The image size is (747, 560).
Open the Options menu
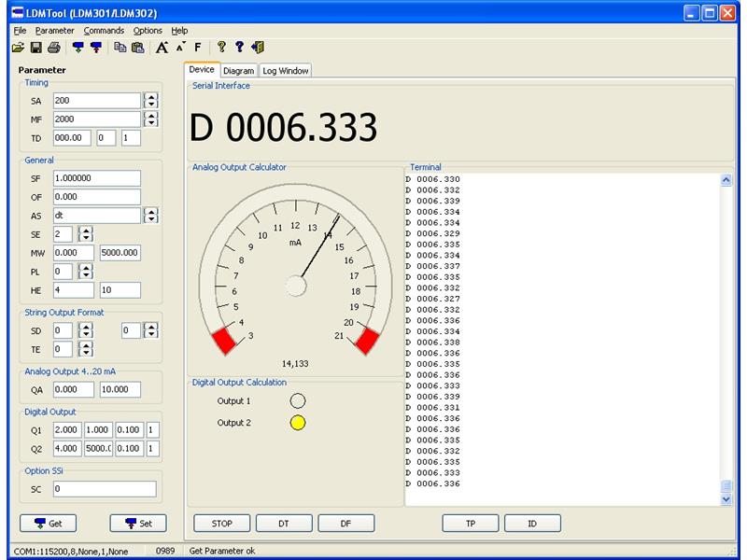[x=148, y=31]
